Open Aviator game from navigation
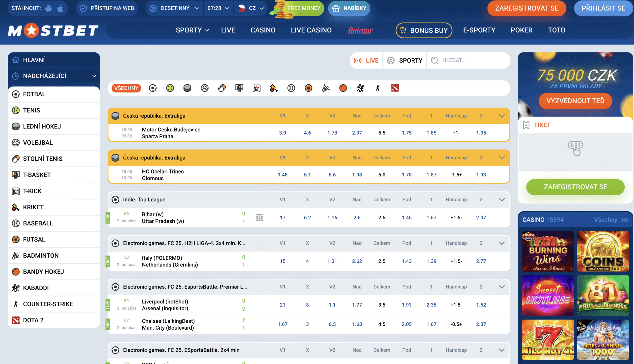 pos(360,30)
